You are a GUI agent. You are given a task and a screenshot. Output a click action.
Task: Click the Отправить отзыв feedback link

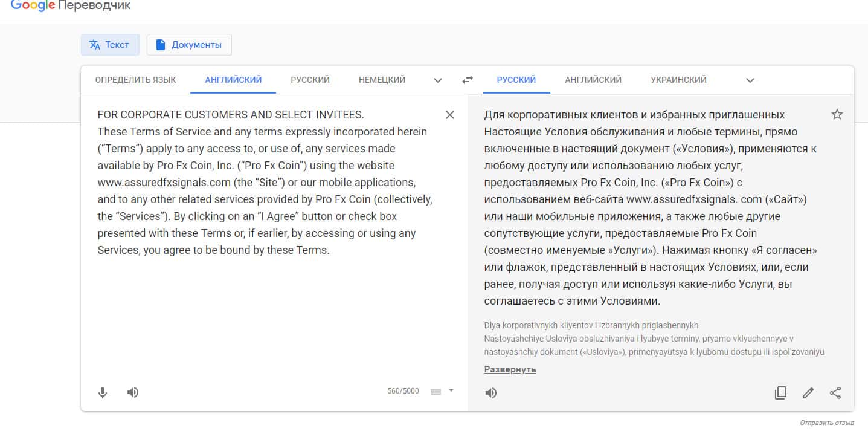tap(826, 423)
